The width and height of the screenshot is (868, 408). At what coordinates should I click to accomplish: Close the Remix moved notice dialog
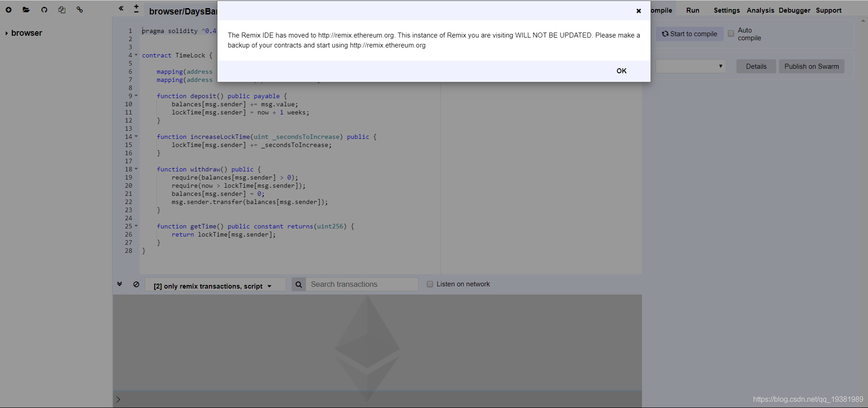638,11
